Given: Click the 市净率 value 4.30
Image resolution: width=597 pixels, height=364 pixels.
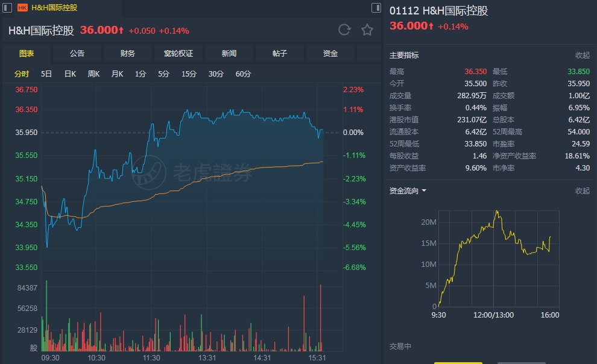Looking at the screenshot, I should pos(583,168).
